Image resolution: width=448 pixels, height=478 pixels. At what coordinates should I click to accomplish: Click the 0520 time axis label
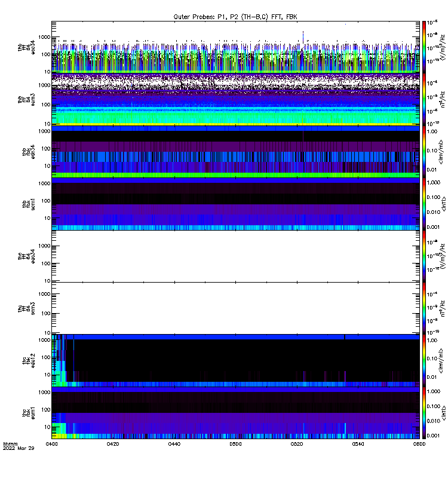click(x=296, y=444)
